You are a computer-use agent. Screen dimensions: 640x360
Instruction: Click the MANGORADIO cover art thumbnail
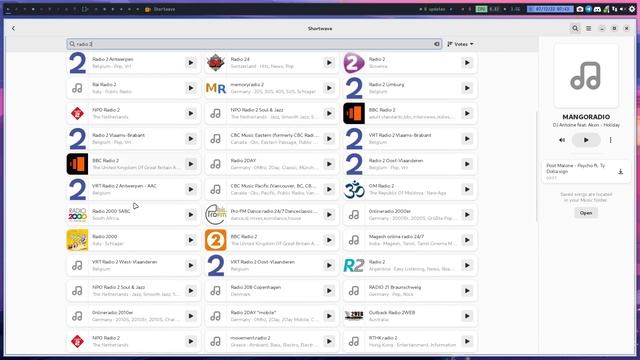tap(586, 76)
